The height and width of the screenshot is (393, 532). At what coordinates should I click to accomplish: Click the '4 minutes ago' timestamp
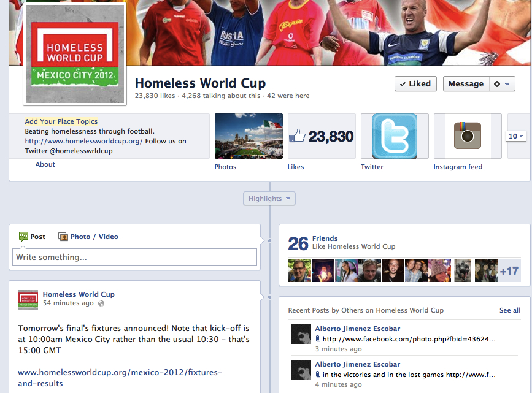point(338,384)
